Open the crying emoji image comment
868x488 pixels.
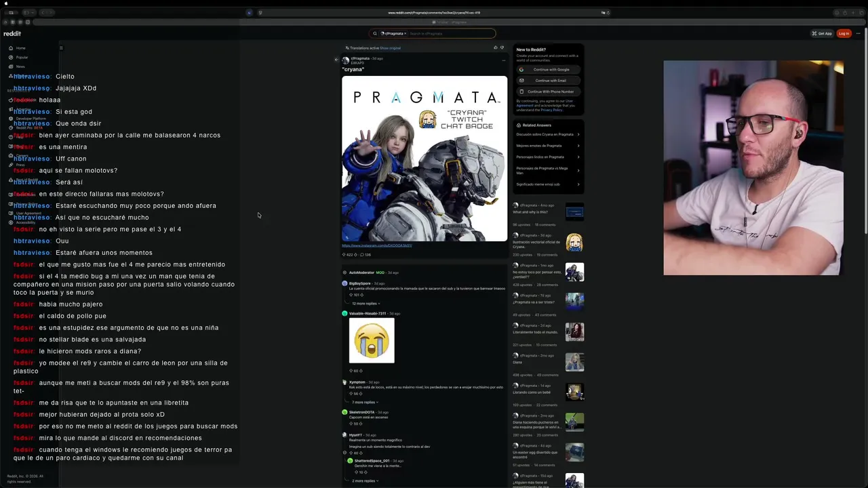372,340
